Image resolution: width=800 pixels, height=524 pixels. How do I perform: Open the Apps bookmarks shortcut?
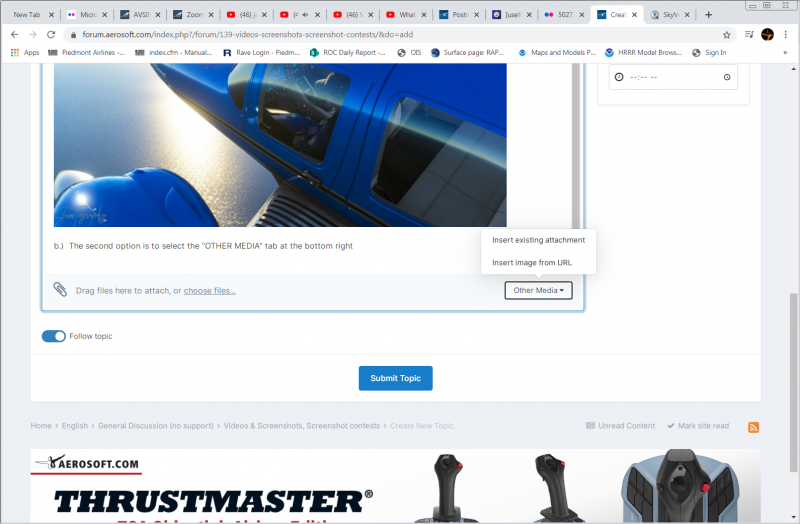[x=25, y=53]
